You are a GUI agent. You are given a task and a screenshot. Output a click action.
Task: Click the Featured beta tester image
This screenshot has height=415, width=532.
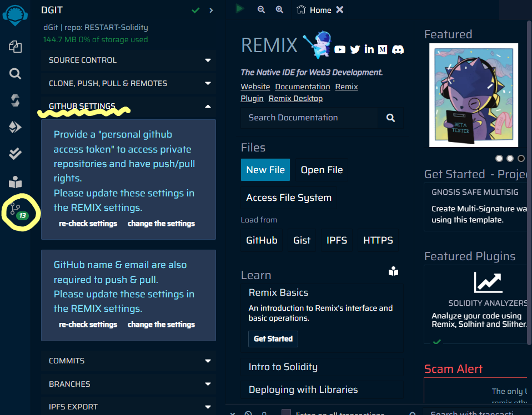coord(473,95)
